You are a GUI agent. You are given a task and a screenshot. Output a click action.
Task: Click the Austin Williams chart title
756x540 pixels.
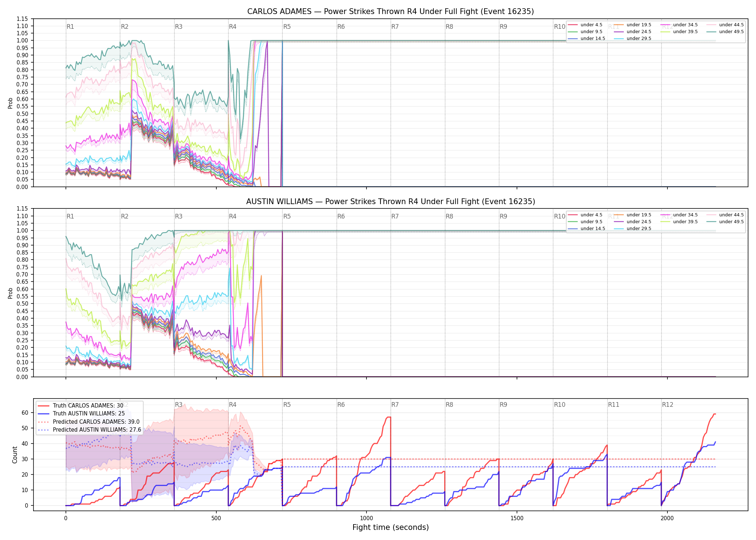click(391, 202)
